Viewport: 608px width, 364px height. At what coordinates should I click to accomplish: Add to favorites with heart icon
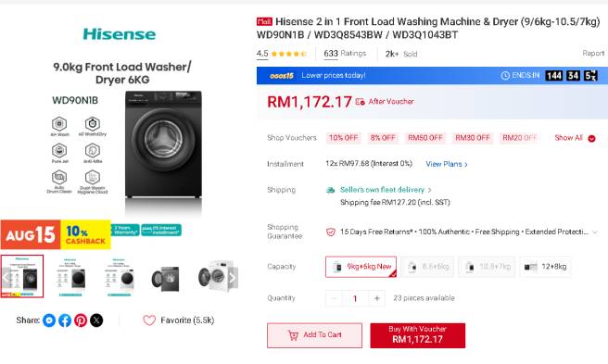(149, 320)
